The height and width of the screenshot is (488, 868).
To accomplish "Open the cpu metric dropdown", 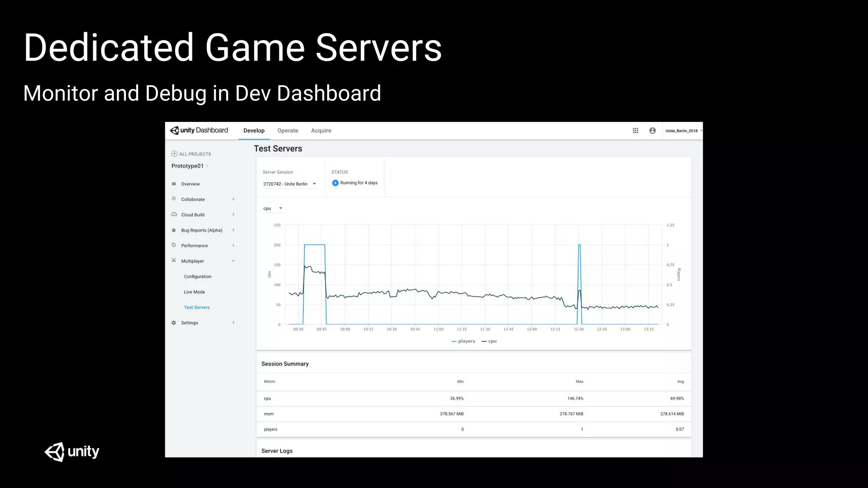I will point(273,208).
